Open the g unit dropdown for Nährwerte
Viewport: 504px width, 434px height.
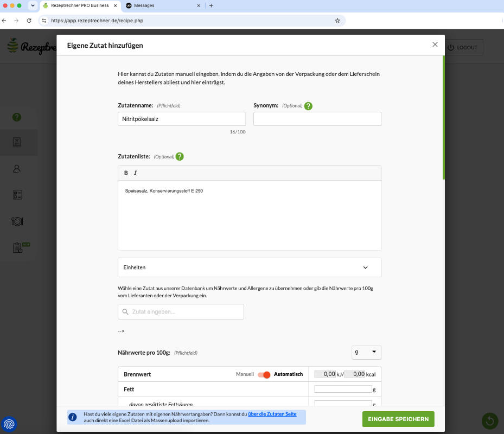point(366,352)
